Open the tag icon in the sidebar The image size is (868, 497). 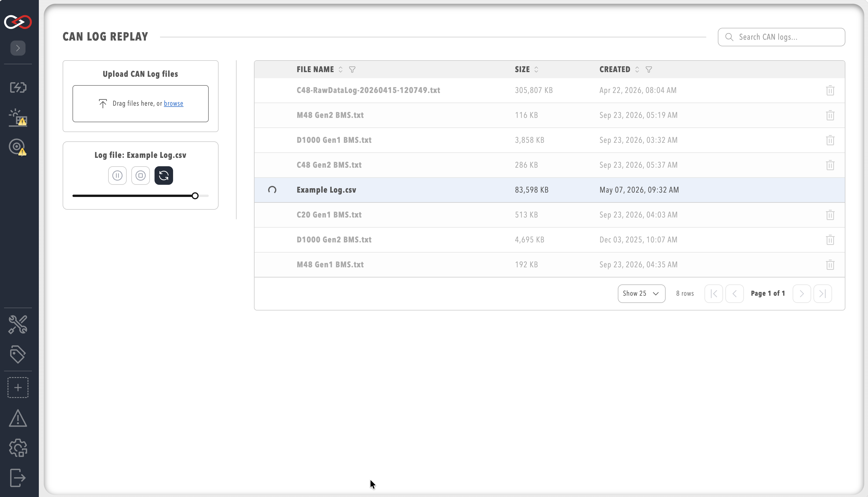click(x=18, y=354)
